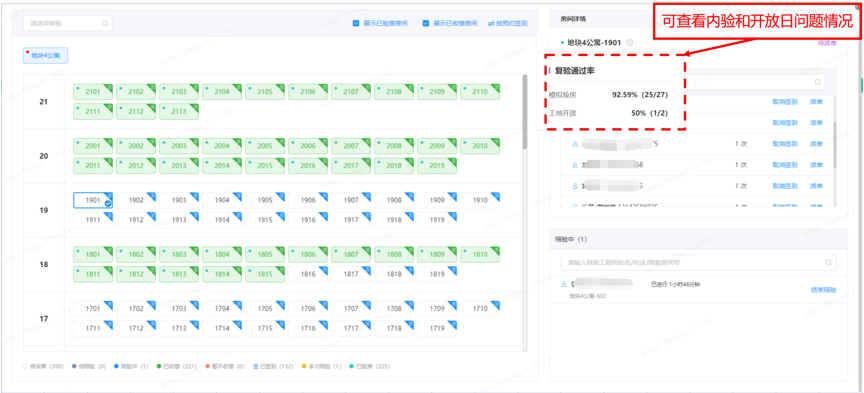Click the 待派单 status label

click(828, 42)
